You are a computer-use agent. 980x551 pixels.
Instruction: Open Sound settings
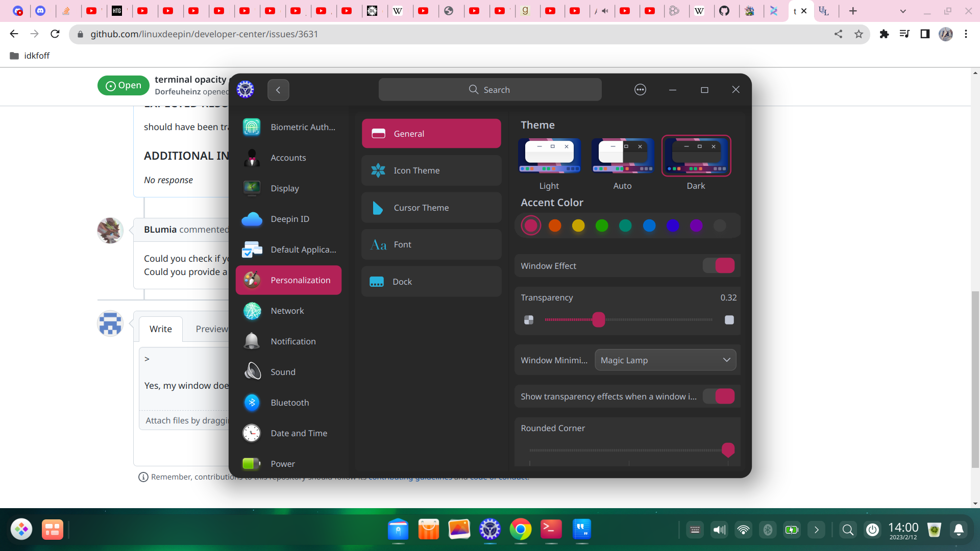point(288,371)
